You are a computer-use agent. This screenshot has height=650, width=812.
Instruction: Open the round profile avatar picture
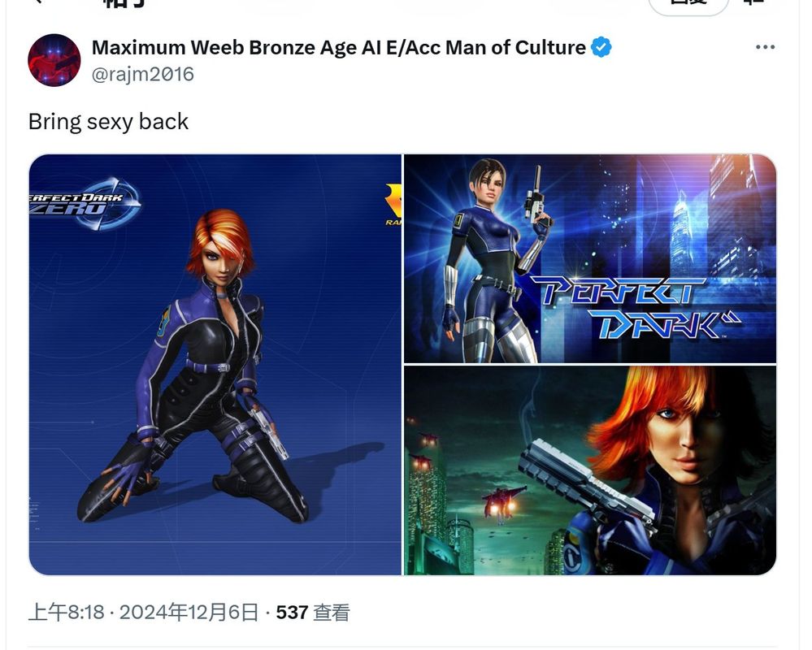click(54, 60)
